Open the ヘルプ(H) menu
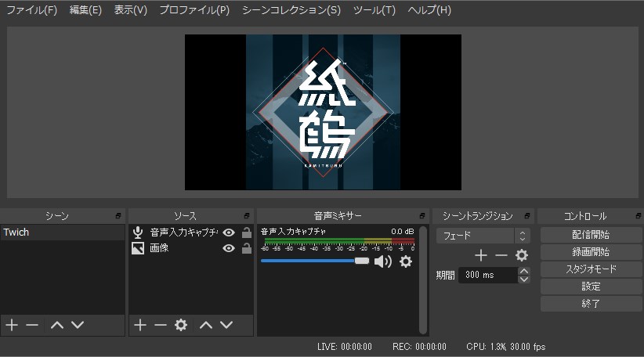 click(x=429, y=10)
